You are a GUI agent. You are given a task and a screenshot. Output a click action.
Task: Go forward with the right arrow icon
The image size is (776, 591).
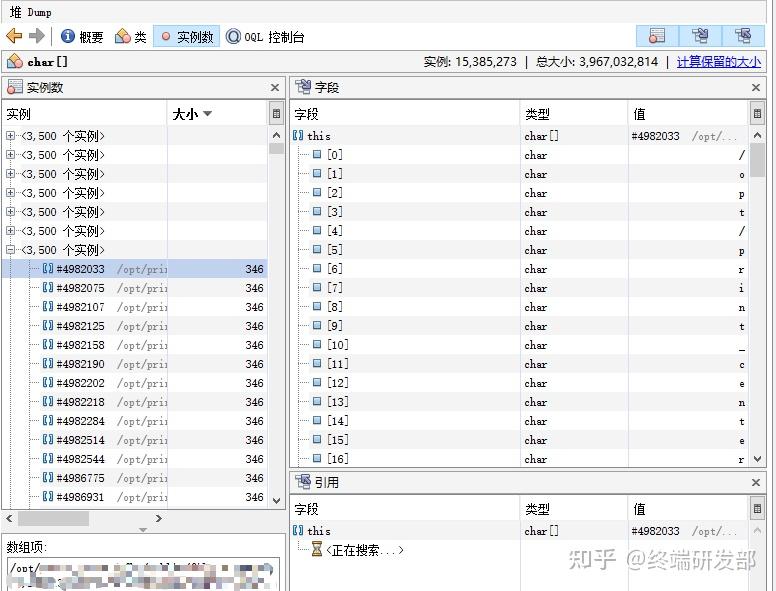coord(37,36)
